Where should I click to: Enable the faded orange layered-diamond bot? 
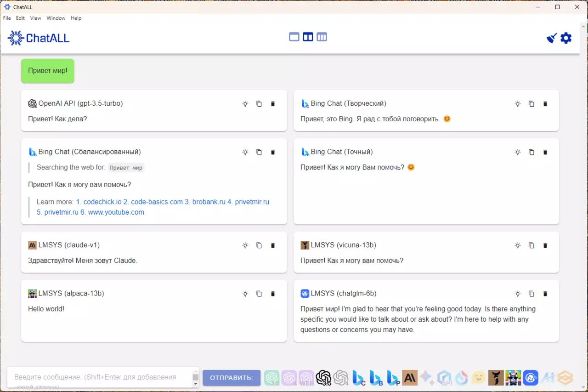point(565,378)
